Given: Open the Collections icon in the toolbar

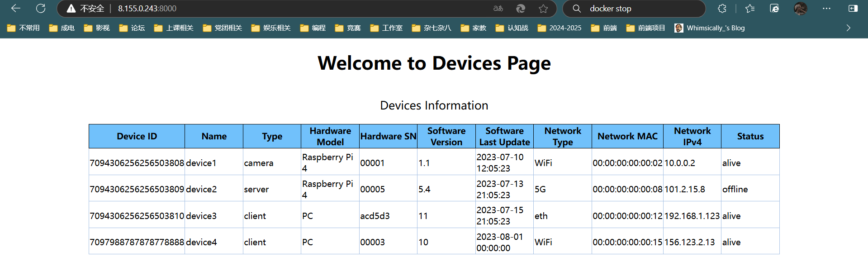Looking at the screenshot, I should point(774,9).
